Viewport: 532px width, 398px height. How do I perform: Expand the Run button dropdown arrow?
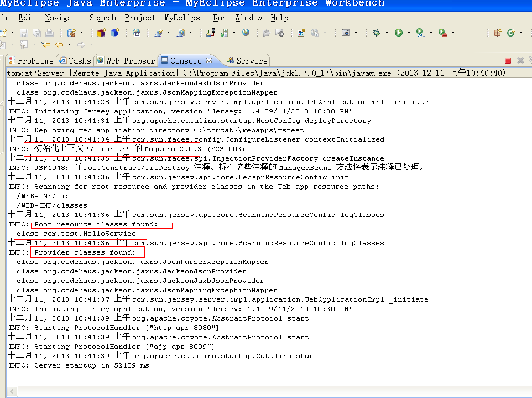pyautogui.click(x=409, y=33)
